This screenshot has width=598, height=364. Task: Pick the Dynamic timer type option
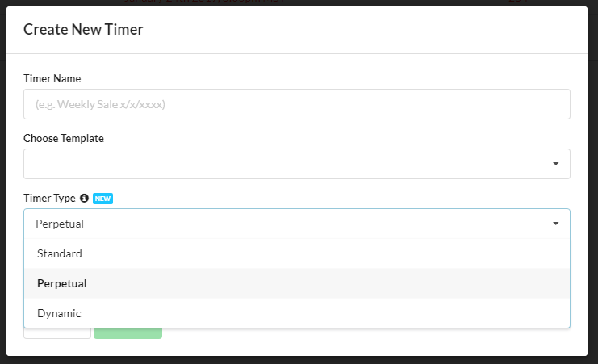[59, 313]
